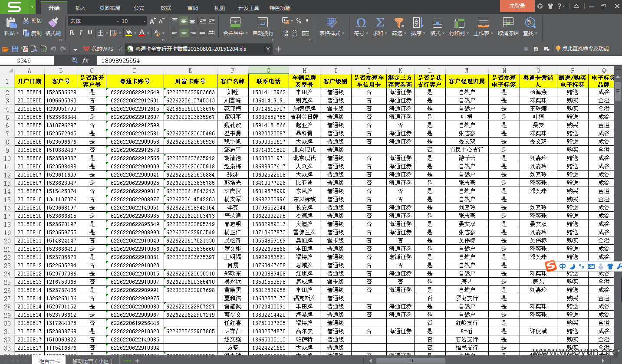Expand the Table Style (表格样式) dropdown
This screenshot has width=622, height=364.
click(x=342, y=33)
